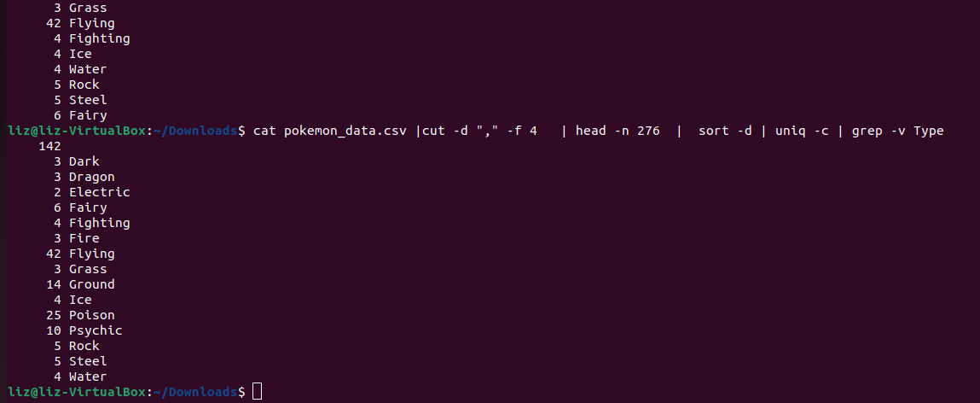Click the pokemon_data.csv filename in command
Screen dimensions: 980x403
click(x=345, y=131)
